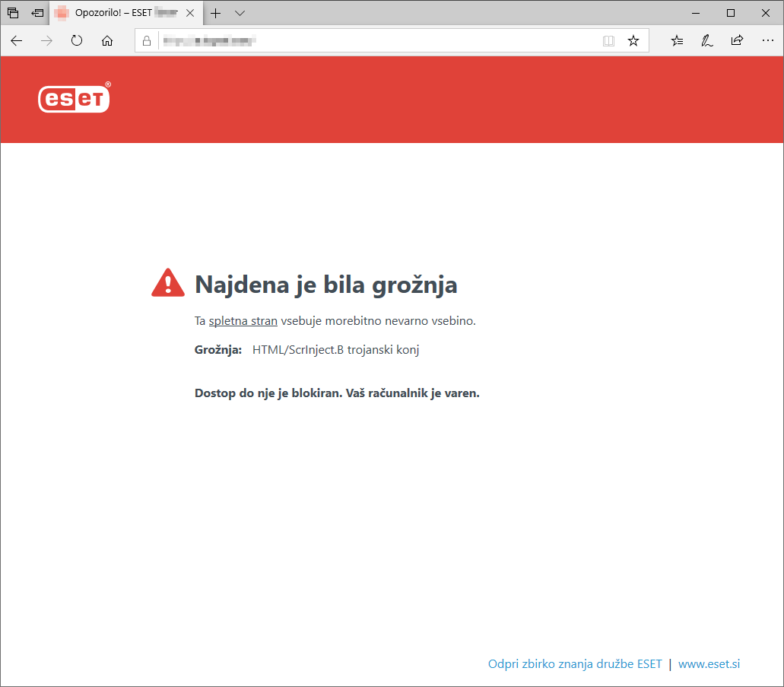
Task: Open Odpri zbirko znanja družbe ESET
Action: (575, 663)
